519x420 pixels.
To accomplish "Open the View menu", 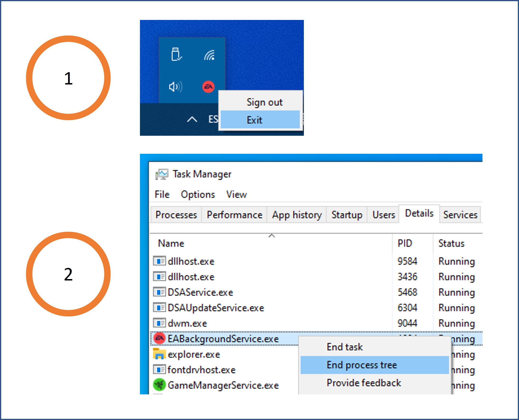I will click(236, 195).
